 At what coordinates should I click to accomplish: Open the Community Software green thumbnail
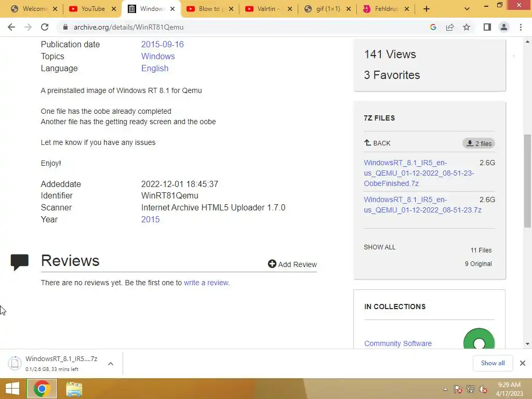(478, 339)
